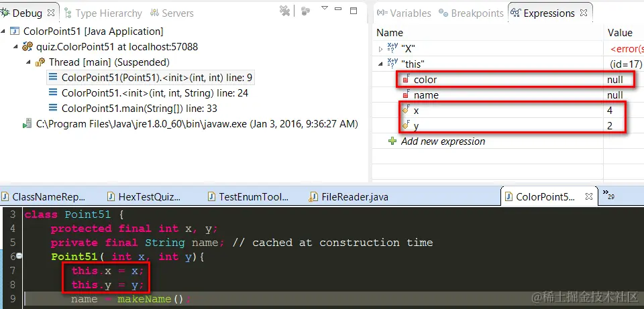Open the Servers view tab
The image size is (644, 309).
tap(178, 13)
